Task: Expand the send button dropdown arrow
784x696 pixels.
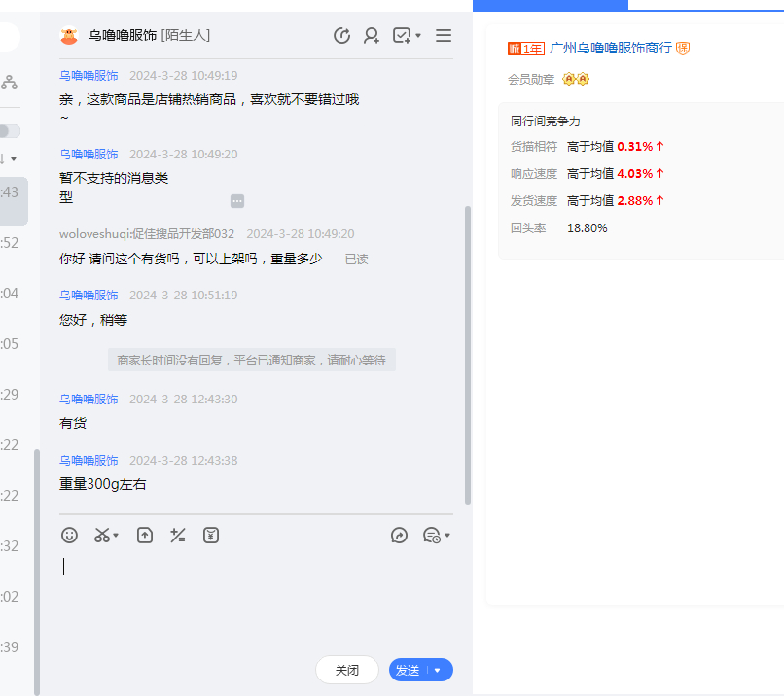Action: coord(439,671)
